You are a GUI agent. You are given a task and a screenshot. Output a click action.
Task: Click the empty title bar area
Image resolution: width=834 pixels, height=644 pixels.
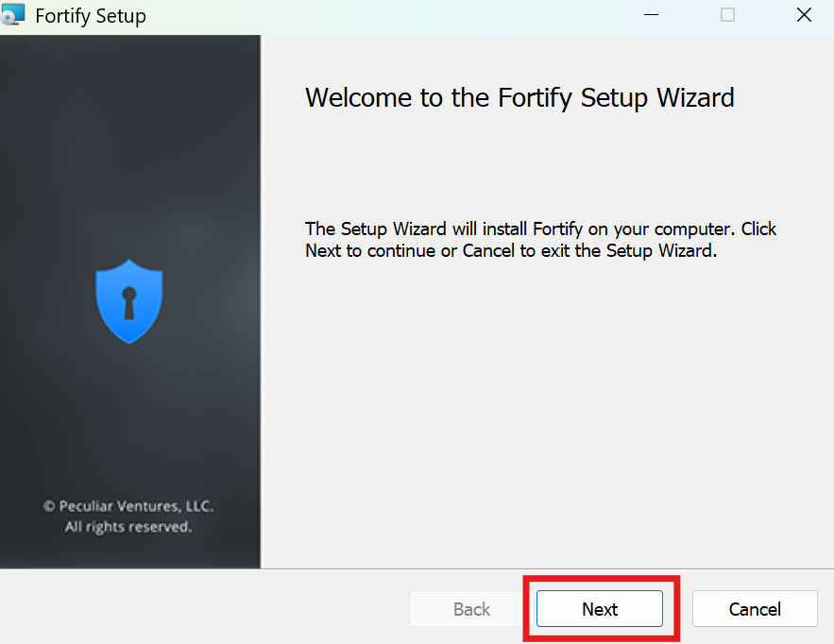[x=378, y=15]
